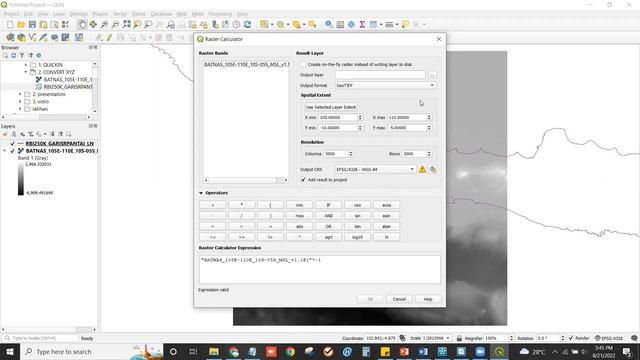This screenshot has width=640, height=360.
Task: Open the Output format dropdown
Action: (385, 85)
